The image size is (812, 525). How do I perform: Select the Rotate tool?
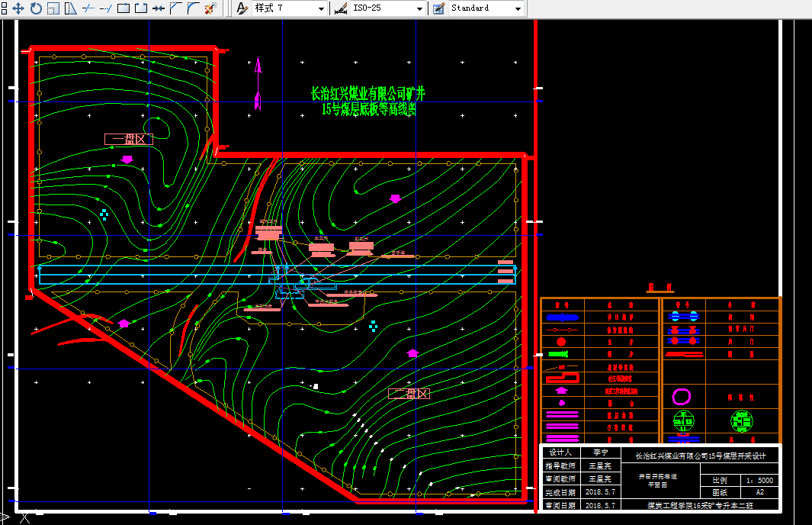point(36,8)
